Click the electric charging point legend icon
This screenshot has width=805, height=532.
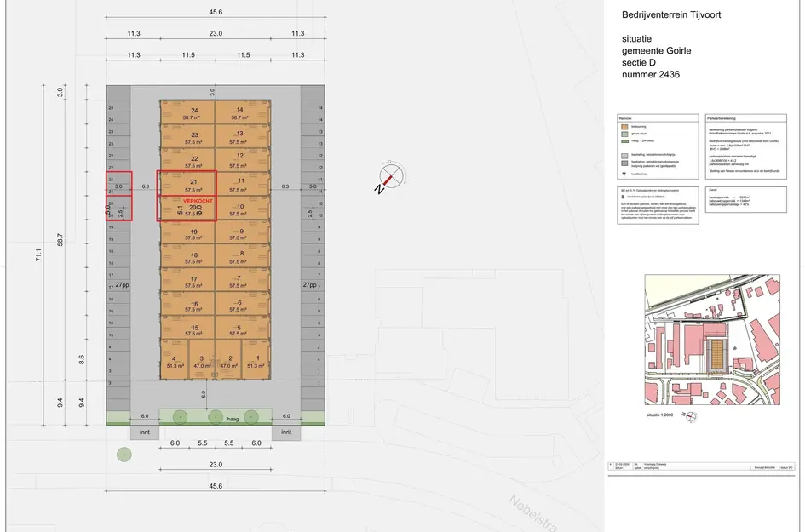point(621,197)
